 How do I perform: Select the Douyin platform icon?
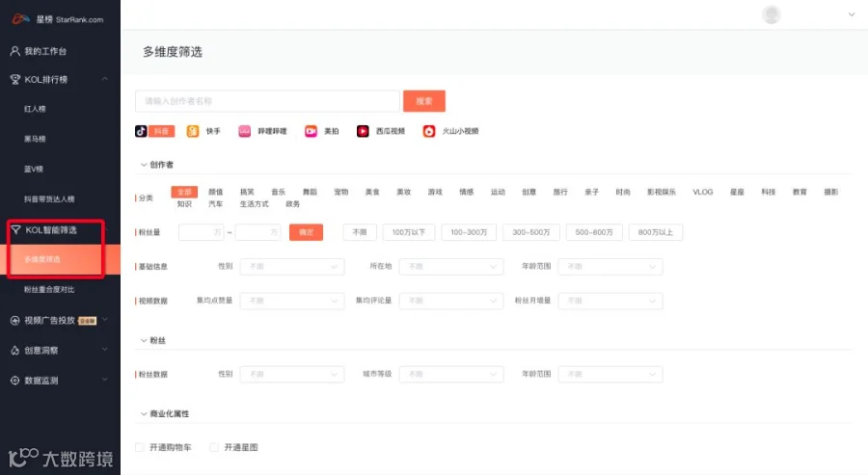(141, 131)
